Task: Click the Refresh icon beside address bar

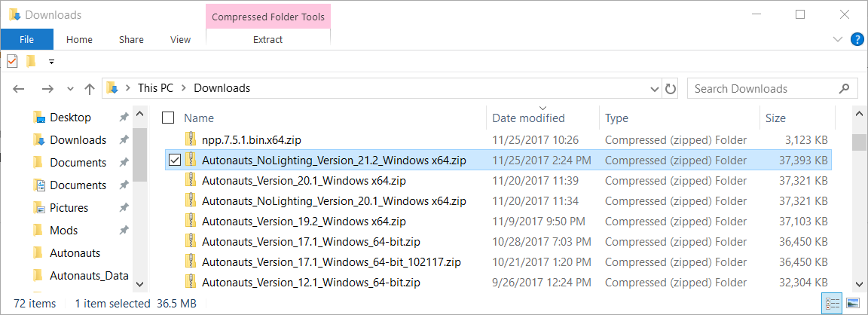Action: click(670, 89)
